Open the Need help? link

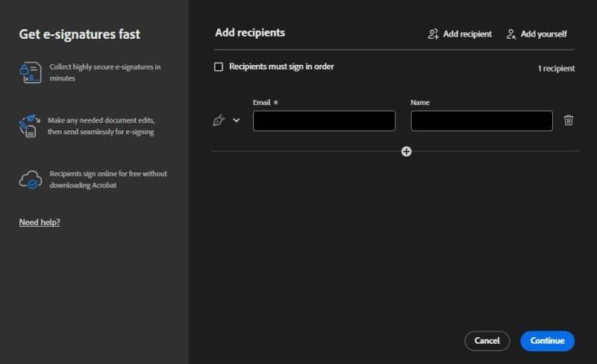40,222
